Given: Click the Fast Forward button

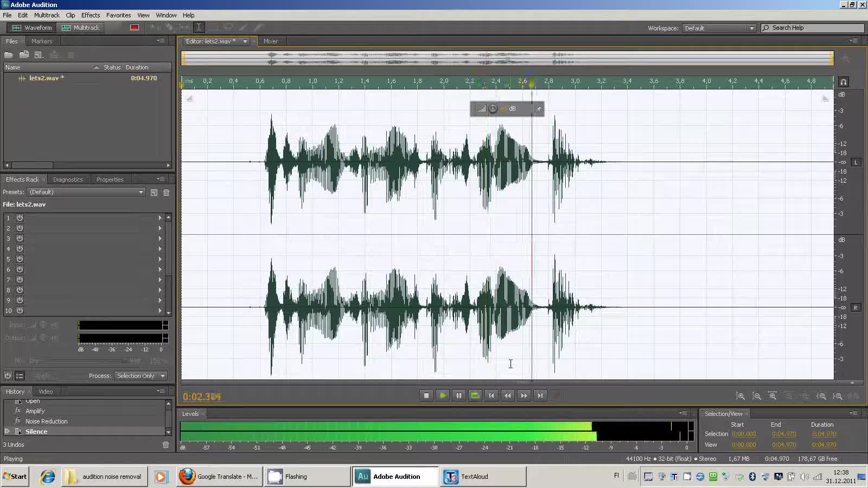Looking at the screenshot, I should pos(524,396).
